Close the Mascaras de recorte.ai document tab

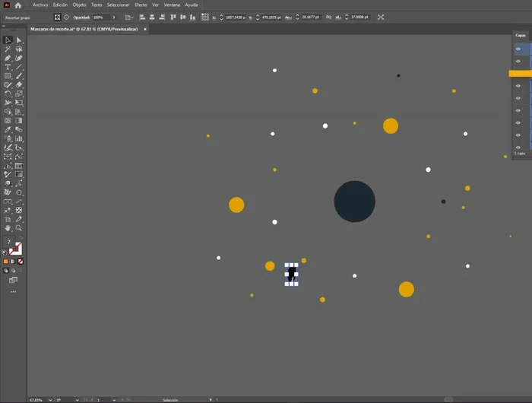pos(145,29)
